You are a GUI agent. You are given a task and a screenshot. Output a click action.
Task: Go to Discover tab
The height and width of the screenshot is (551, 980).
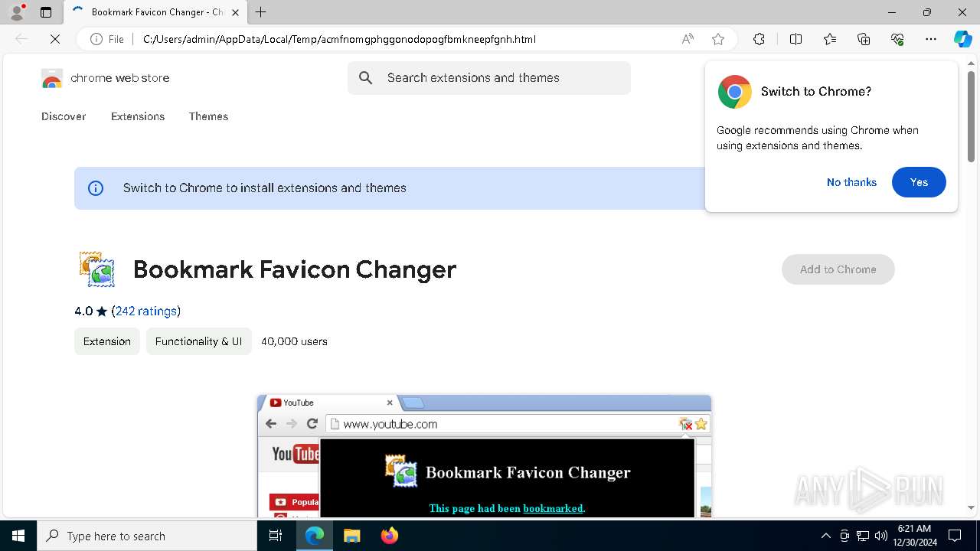[x=64, y=116]
